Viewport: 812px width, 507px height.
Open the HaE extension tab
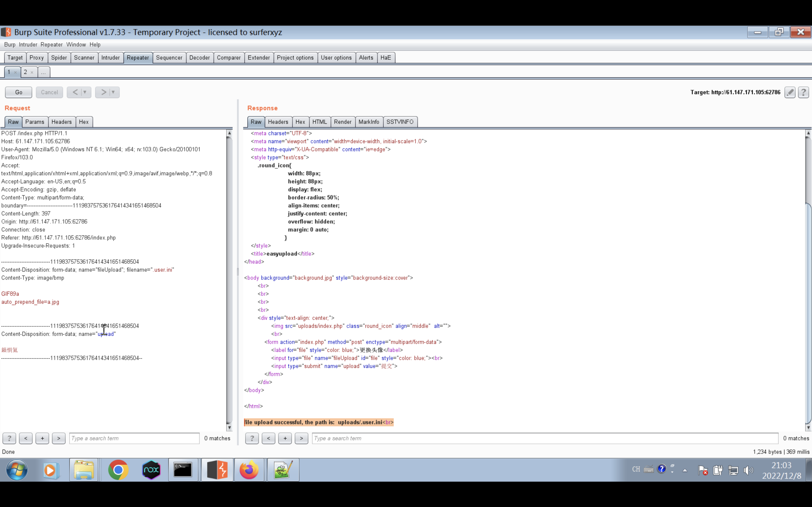click(385, 58)
